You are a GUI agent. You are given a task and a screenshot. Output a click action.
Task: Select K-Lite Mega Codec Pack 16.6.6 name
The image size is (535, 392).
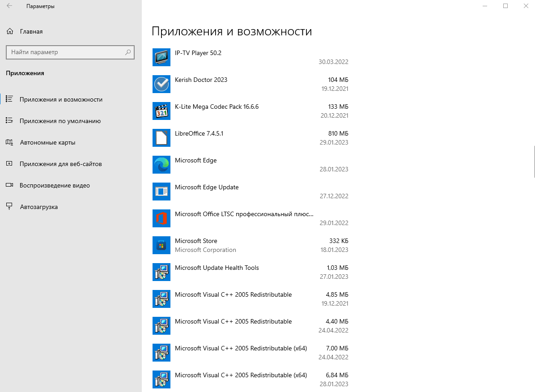pos(217,107)
